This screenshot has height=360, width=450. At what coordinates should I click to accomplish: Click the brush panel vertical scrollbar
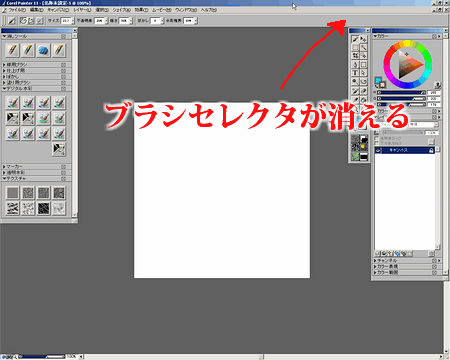75,125
